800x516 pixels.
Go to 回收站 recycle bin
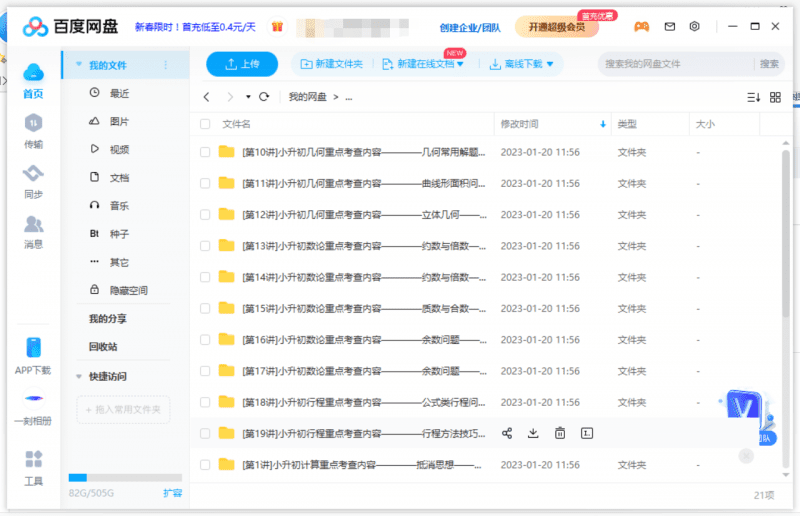pyautogui.click(x=103, y=346)
